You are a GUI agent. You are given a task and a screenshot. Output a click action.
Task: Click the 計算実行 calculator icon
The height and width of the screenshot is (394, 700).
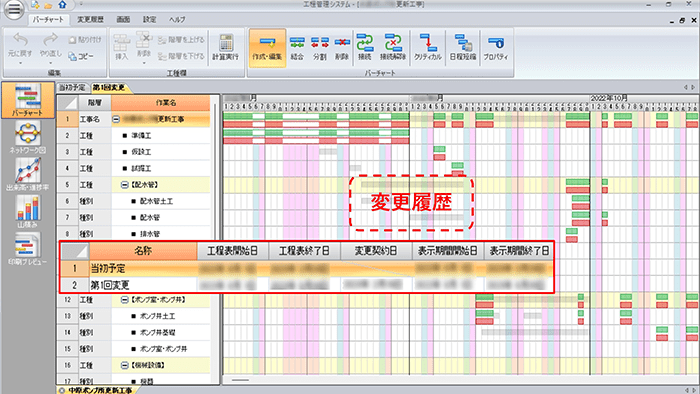tap(226, 47)
